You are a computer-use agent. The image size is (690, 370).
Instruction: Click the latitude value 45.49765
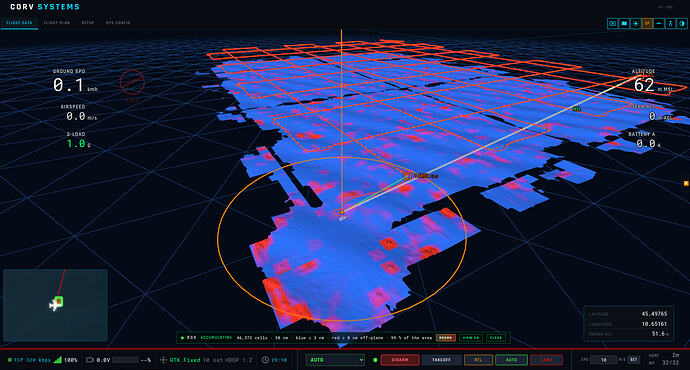tap(654, 314)
